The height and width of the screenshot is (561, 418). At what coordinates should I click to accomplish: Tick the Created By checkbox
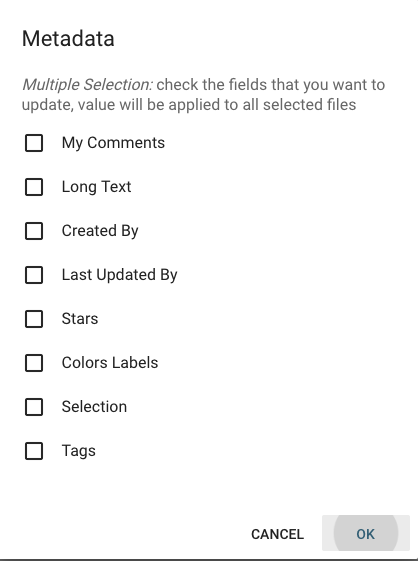click(x=34, y=231)
